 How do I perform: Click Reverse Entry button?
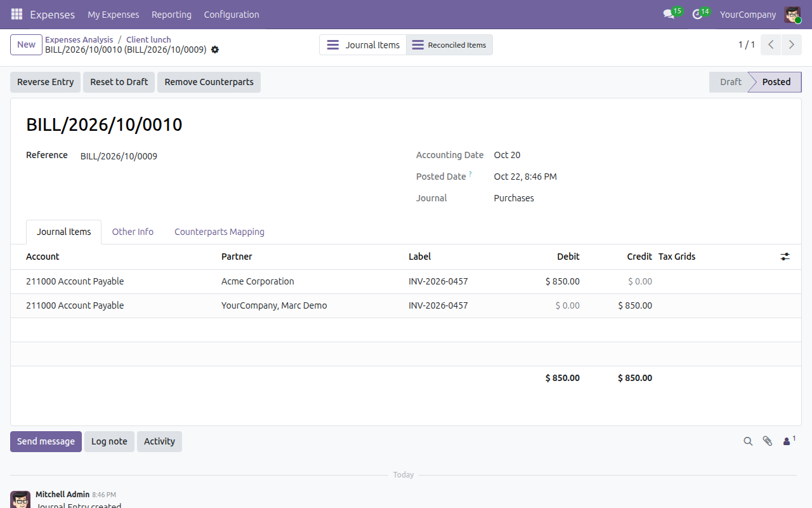click(46, 82)
